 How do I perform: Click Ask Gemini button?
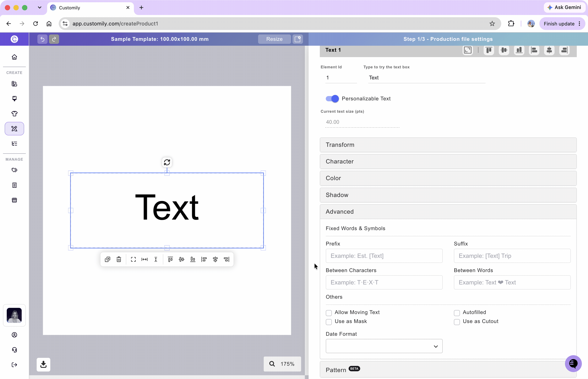[564, 7]
